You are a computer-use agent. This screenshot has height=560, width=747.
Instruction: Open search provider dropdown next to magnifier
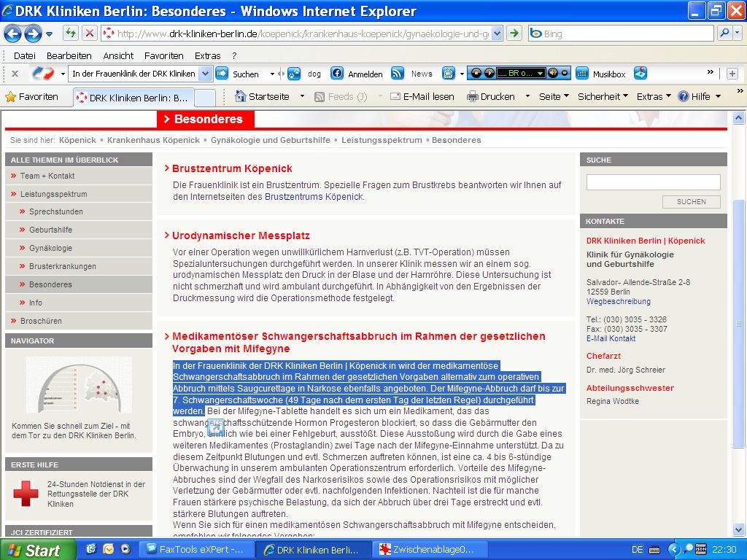pos(738,33)
